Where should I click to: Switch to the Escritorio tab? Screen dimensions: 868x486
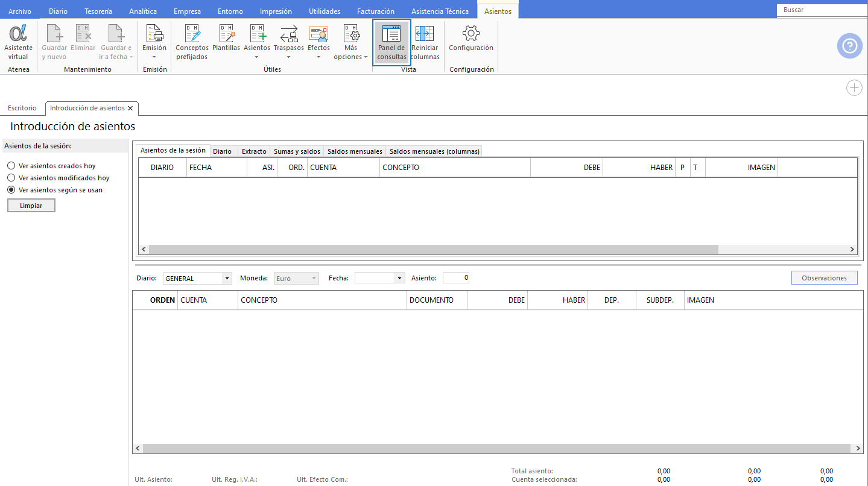tap(22, 109)
